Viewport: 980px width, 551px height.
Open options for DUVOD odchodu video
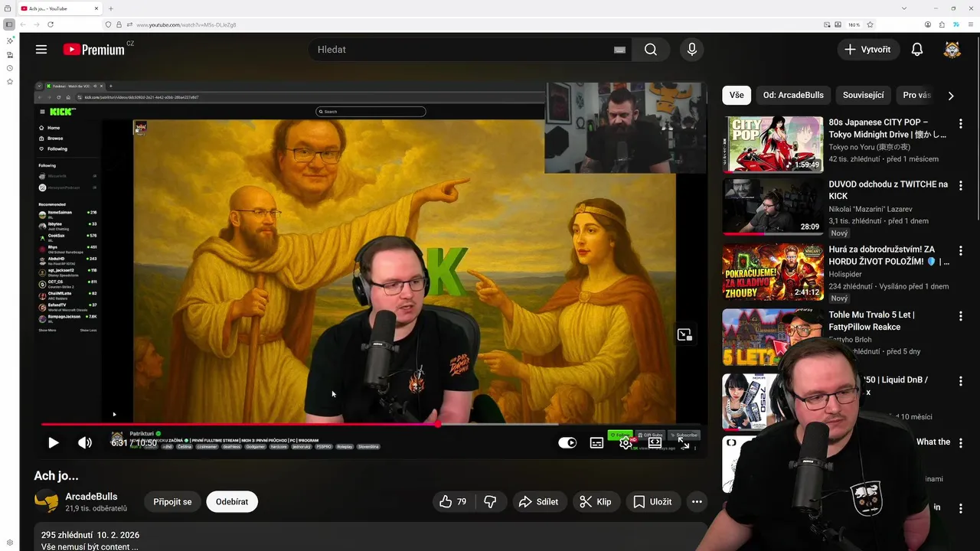pos(961,185)
